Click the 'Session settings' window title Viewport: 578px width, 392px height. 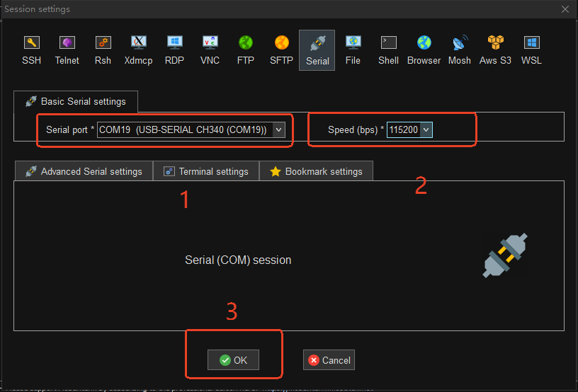pyautogui.click(x=37, y=8)
